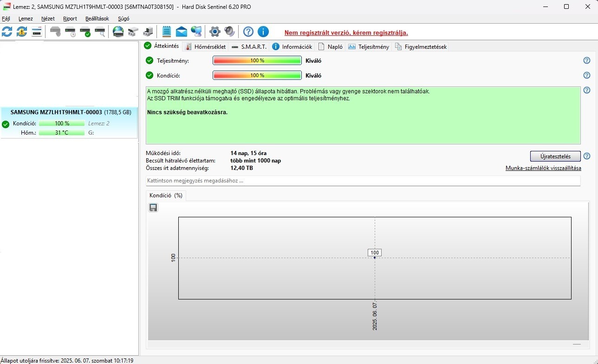This screenshot has height=364, width=598.
Task: Open the Lemez menu
Action: tap(26, 19)
